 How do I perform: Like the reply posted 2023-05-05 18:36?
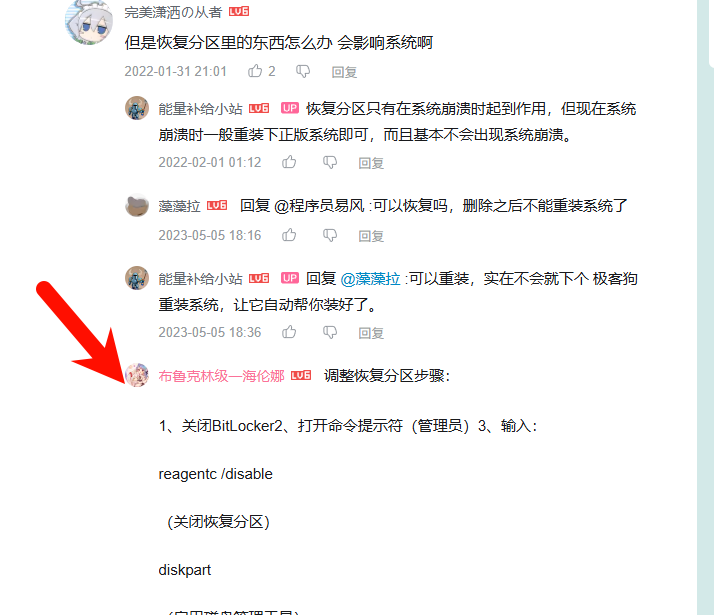pos(289,332)
